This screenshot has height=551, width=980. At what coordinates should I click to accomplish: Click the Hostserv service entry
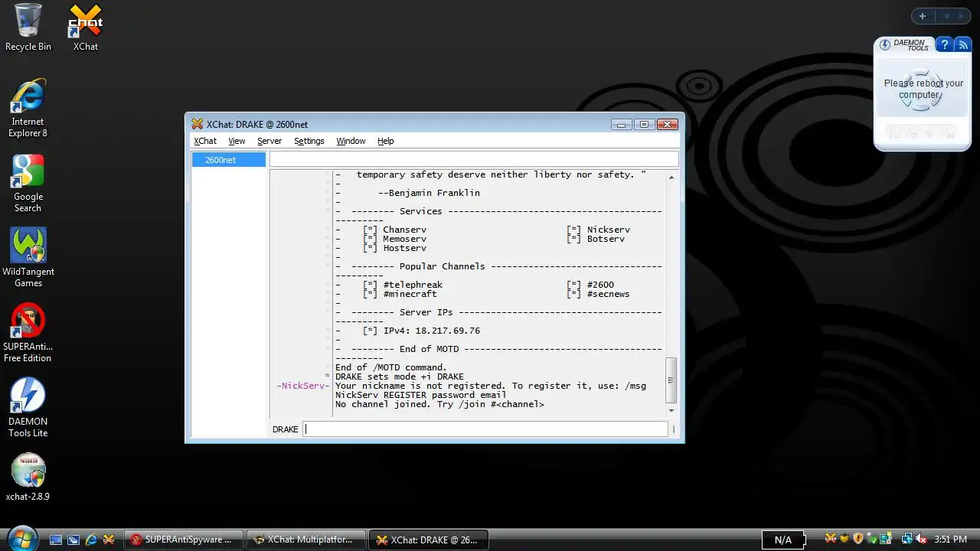(405, 248)
